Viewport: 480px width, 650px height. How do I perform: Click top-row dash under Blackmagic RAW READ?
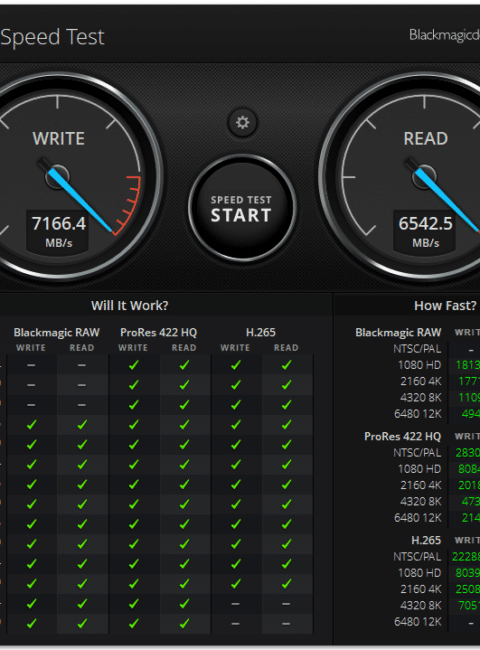(82, 365)
